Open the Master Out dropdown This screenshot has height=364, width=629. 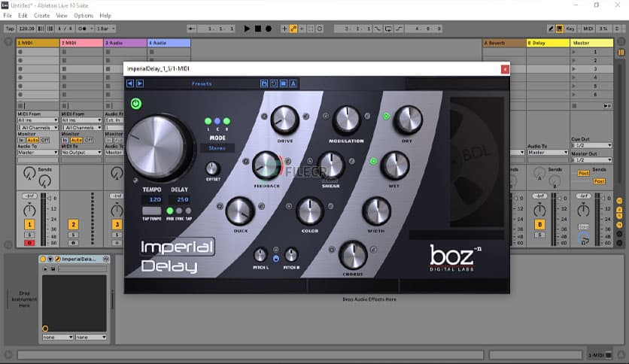click(591, 160)
